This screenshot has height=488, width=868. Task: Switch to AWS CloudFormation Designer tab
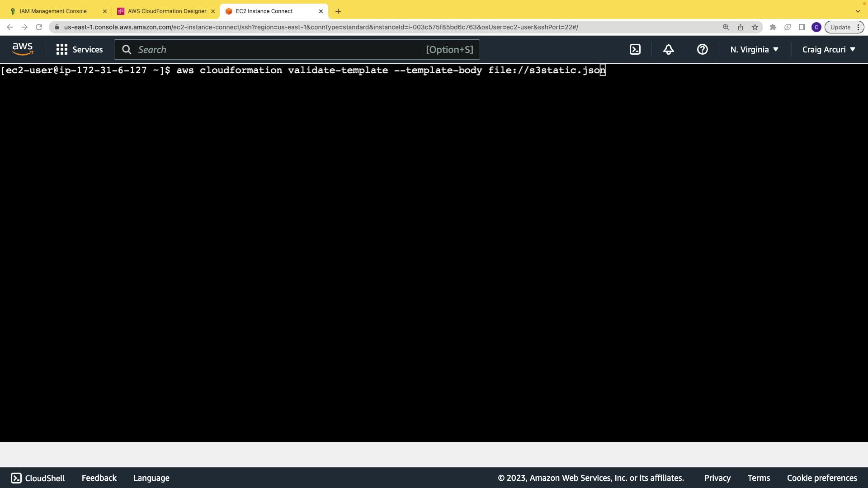(167, 11)
